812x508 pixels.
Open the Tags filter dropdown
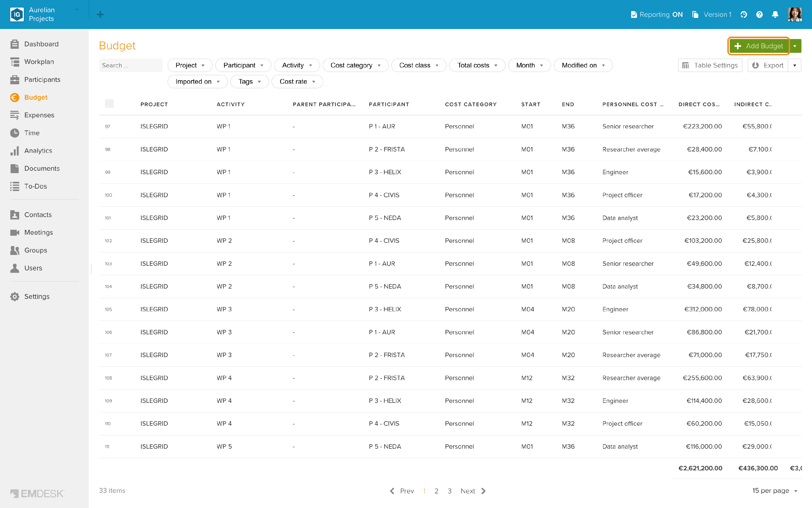250,82
